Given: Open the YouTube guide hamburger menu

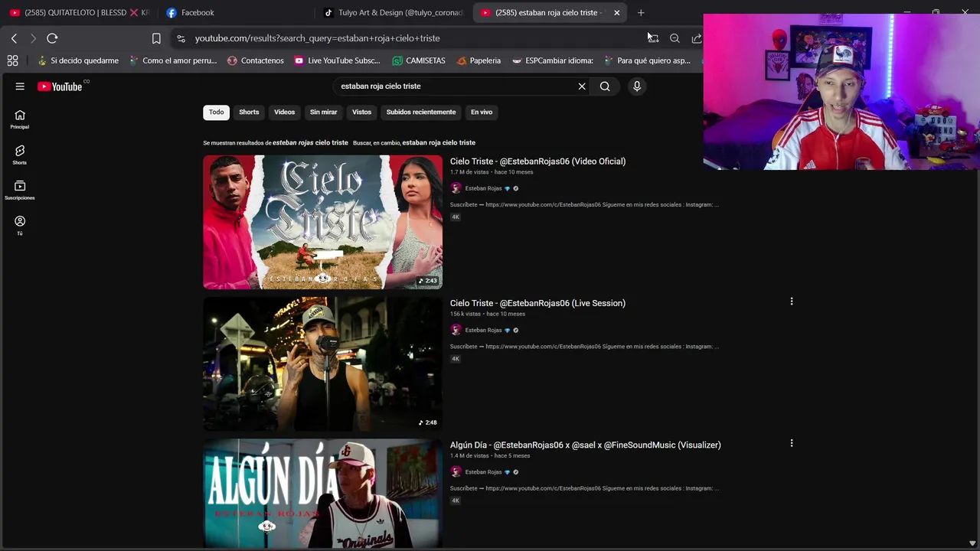Looking at the screenshot, I should coord(20,86).
